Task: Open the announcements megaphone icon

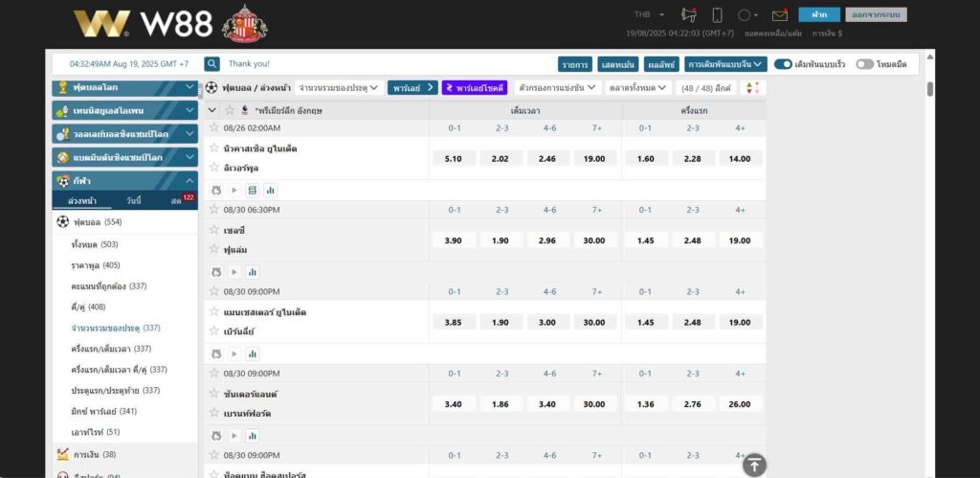Action: click(689, 15)
